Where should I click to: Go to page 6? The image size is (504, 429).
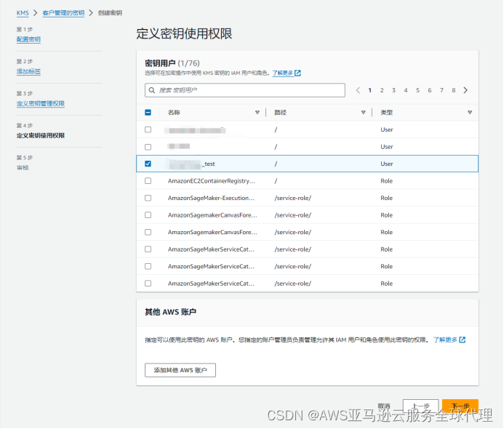[429, 90]
